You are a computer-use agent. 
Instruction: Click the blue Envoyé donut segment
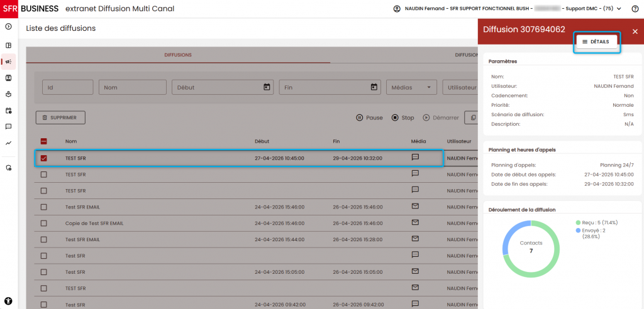click(x=511, y=233)
